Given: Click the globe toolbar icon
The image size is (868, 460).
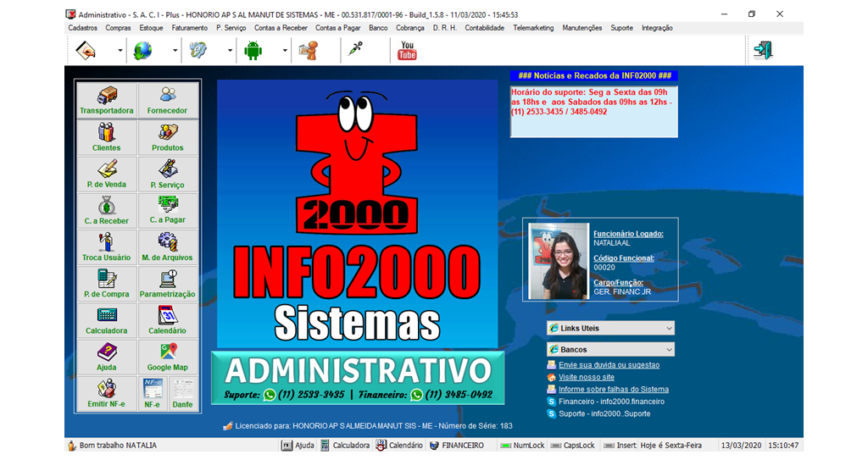Looking at the screenshot, I should point(142,50).
